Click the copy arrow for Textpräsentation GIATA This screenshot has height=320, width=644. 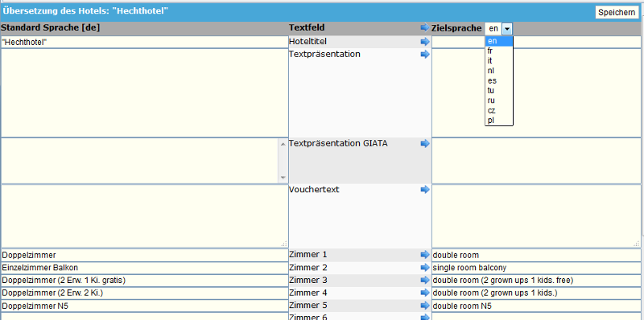tap(425, 143)
